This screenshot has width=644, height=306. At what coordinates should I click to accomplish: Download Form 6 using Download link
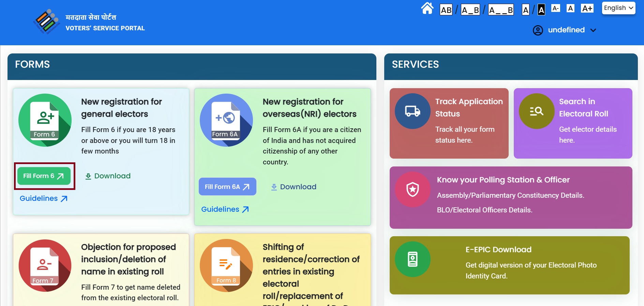point(108,176)
